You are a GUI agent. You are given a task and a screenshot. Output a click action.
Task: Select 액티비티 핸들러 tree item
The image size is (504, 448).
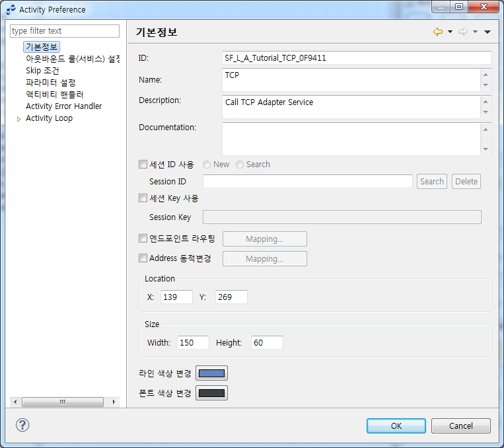(55, 94)
